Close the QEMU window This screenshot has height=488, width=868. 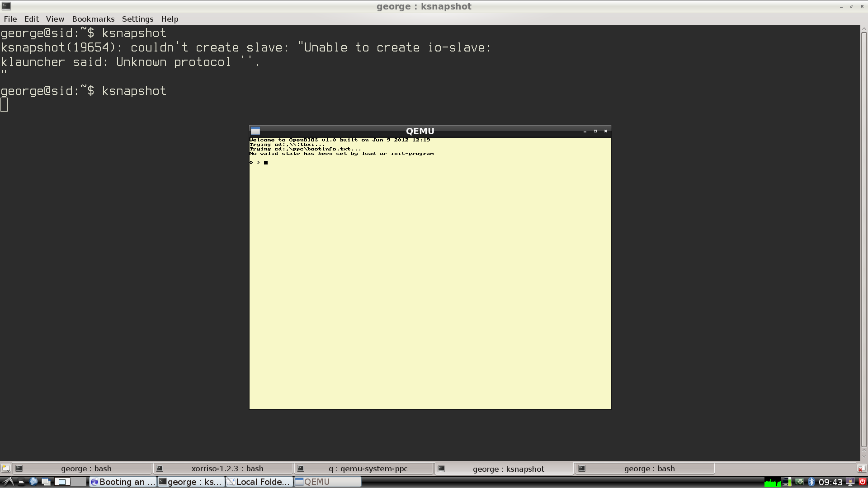click(x=606, y=131)
